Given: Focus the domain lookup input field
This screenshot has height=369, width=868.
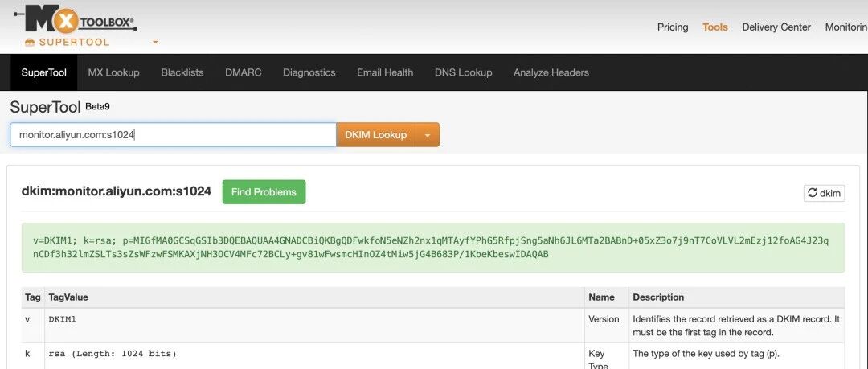Looking at the screenshot, I should click(174, 134).
